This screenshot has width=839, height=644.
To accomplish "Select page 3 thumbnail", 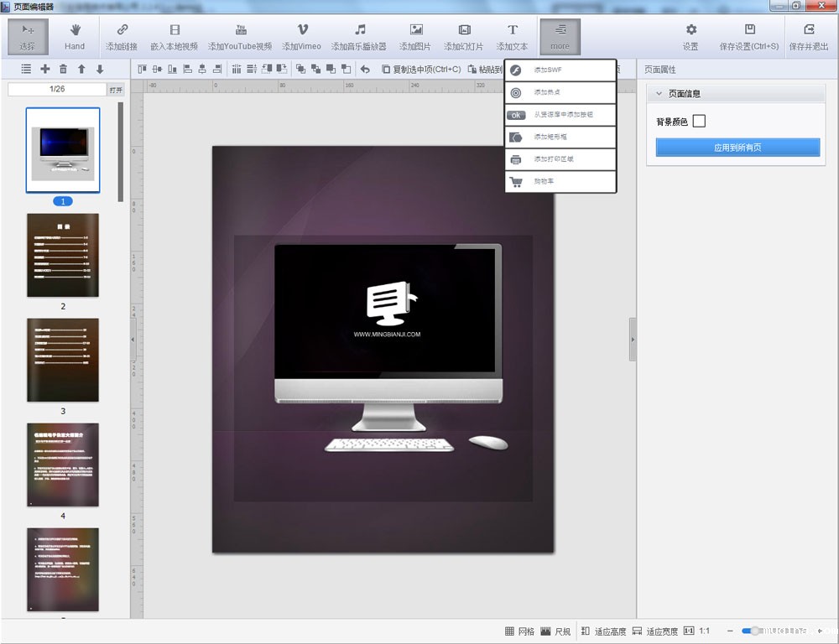I will [x=63, y=360].
